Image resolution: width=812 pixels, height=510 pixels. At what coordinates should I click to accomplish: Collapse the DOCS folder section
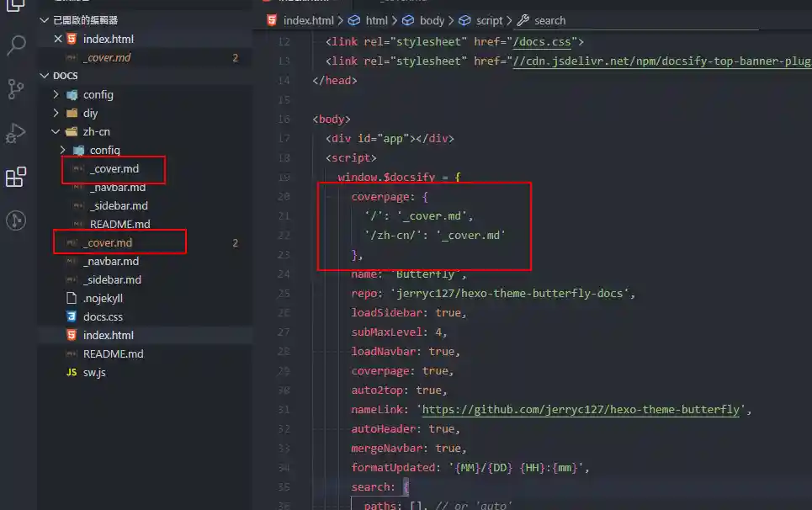[x=45, y=76]
